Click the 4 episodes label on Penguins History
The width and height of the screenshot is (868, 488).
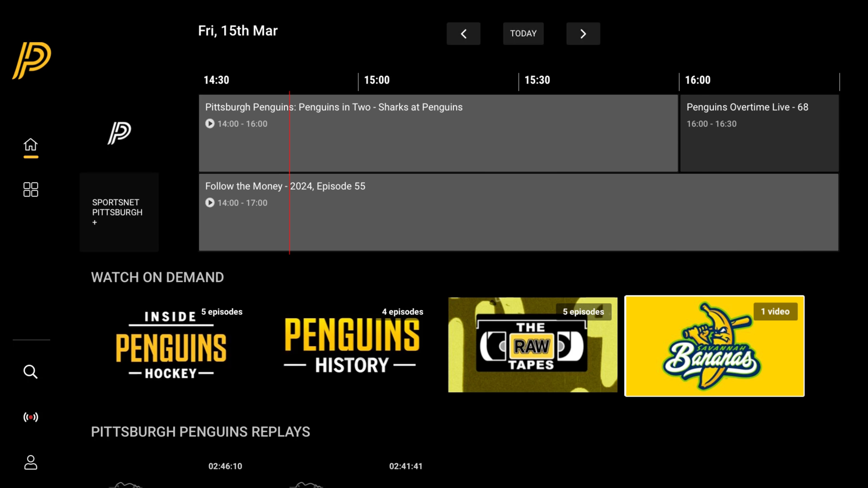(403, 312)
